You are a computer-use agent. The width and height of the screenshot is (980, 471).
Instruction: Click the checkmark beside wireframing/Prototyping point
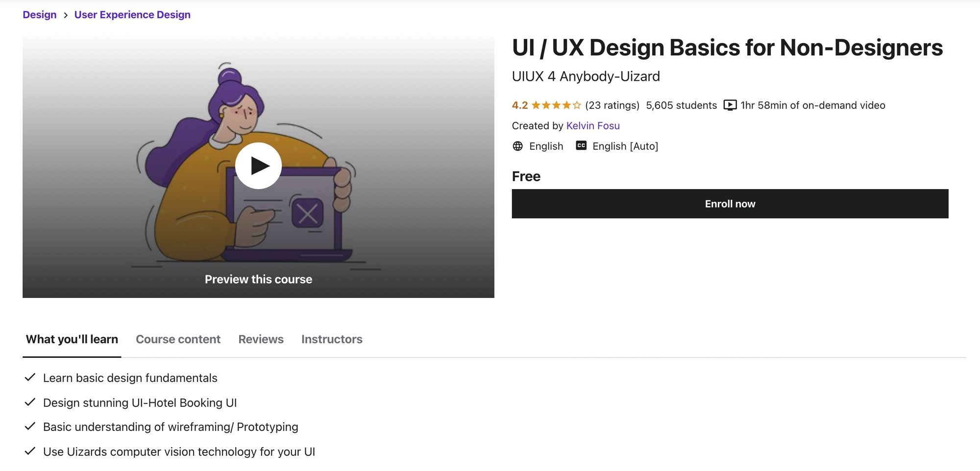29,426
